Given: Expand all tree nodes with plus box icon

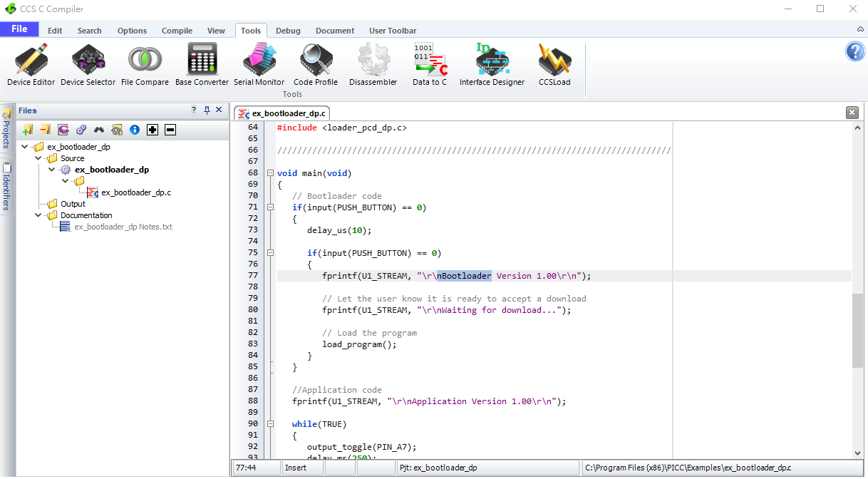Looking at the screenshot, I should coord(153,130).
